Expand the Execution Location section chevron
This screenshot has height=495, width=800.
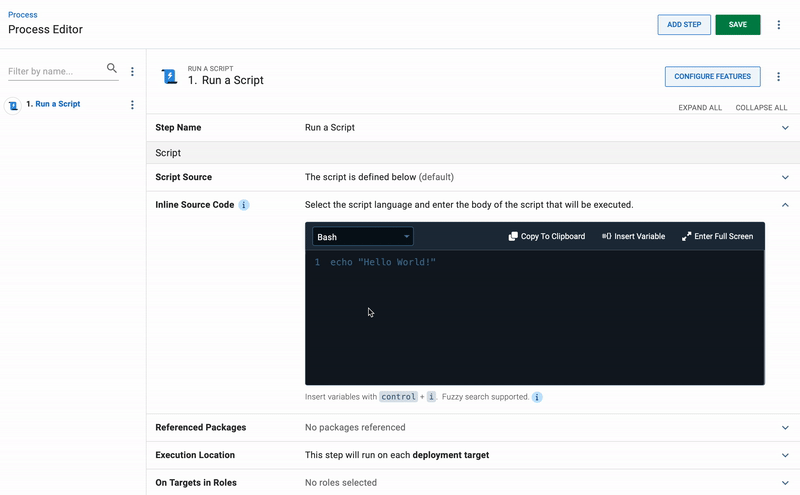785,455
